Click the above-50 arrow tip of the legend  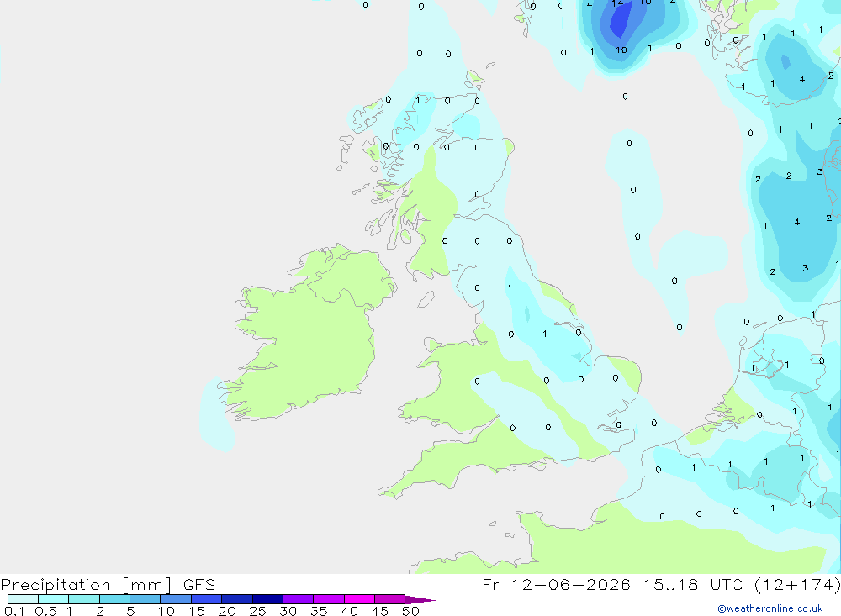(x=420, y=600)
